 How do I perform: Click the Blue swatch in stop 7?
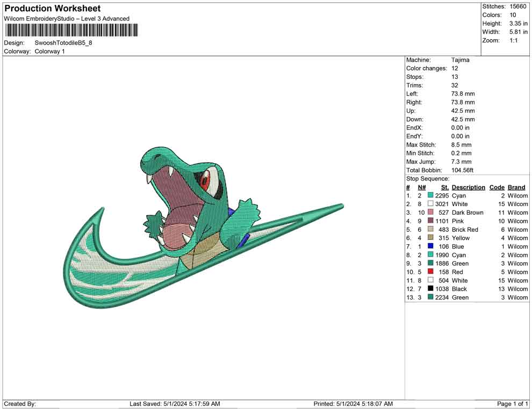430,246
